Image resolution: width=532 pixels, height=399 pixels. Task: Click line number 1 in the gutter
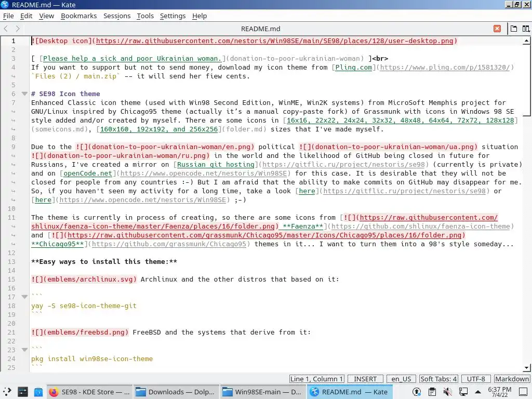point(13,41)
